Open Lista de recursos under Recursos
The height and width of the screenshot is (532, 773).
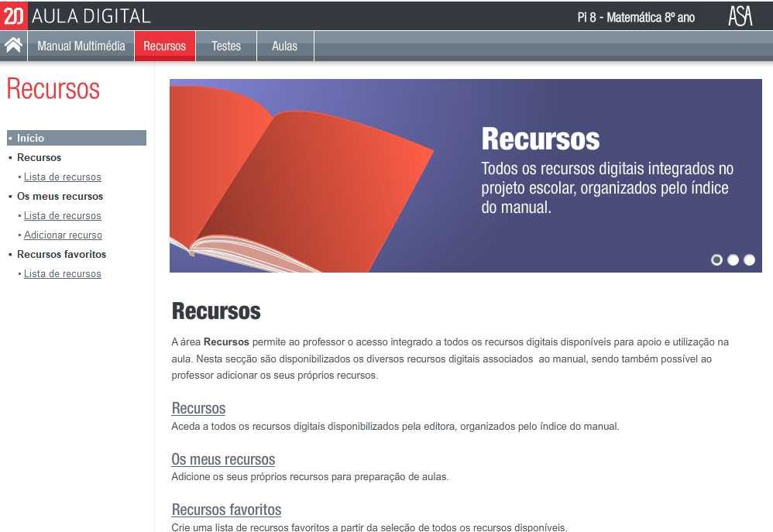click(63, 177)
